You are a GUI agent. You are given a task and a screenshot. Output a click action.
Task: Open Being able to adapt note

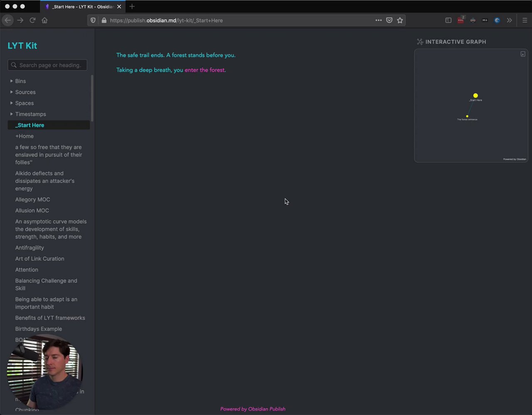(46, 303)
